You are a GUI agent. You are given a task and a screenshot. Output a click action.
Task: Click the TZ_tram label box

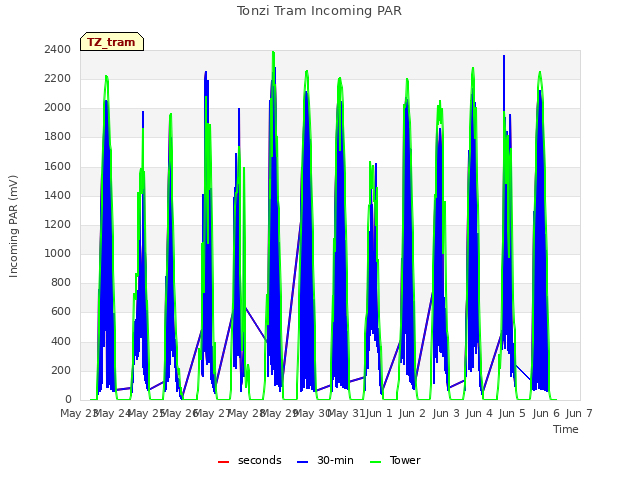pyautogui.click(x=112, y=42)
